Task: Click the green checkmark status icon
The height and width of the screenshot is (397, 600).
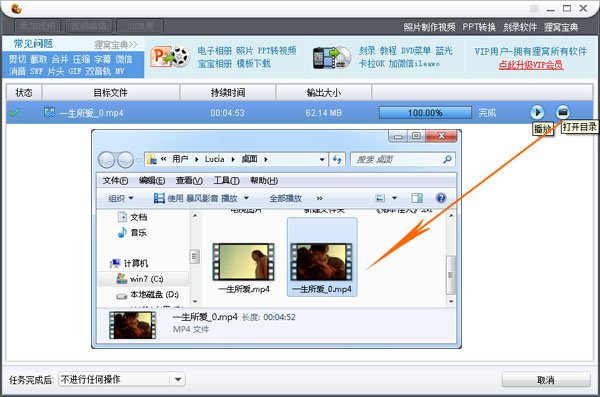Action: 15,113
